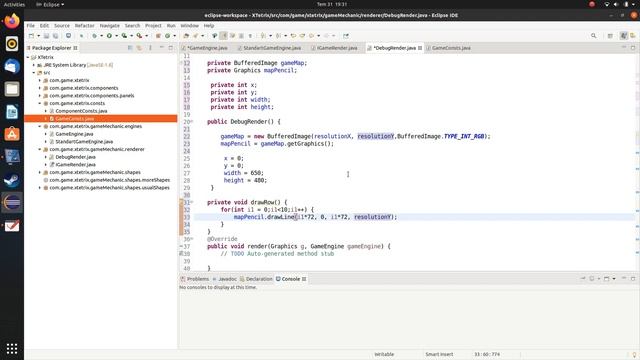Click the New Java Class toolbar icon
Viewport: 640px width, 360px height.
(167, 36)
